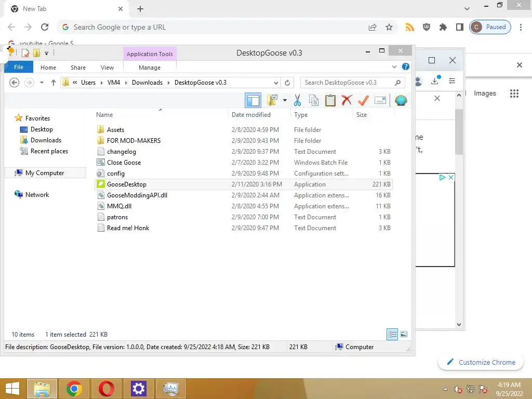
Task: Expand arrow after Downloads in breadcrumb
Action: (169, 83)
